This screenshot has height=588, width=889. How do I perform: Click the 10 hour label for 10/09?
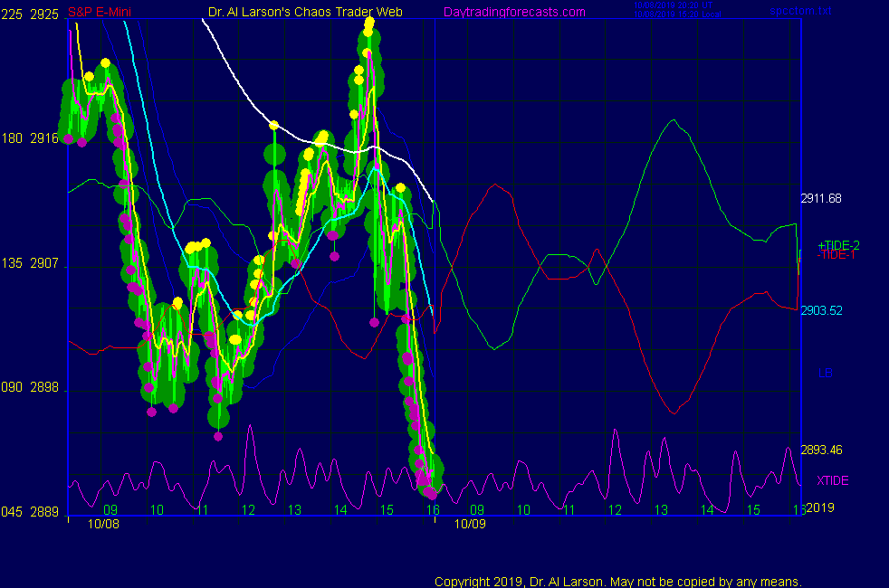point(523,510)
